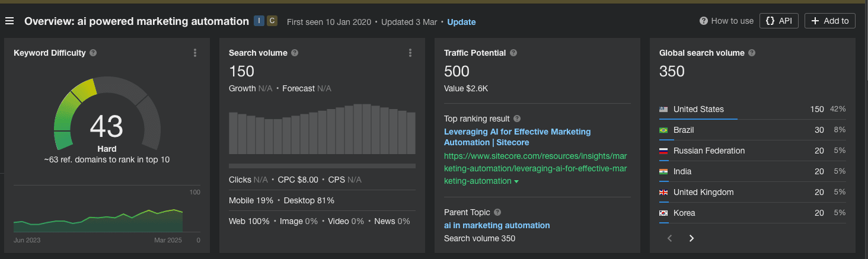Click Parent Topic help question icon

[x=497, y=212]
